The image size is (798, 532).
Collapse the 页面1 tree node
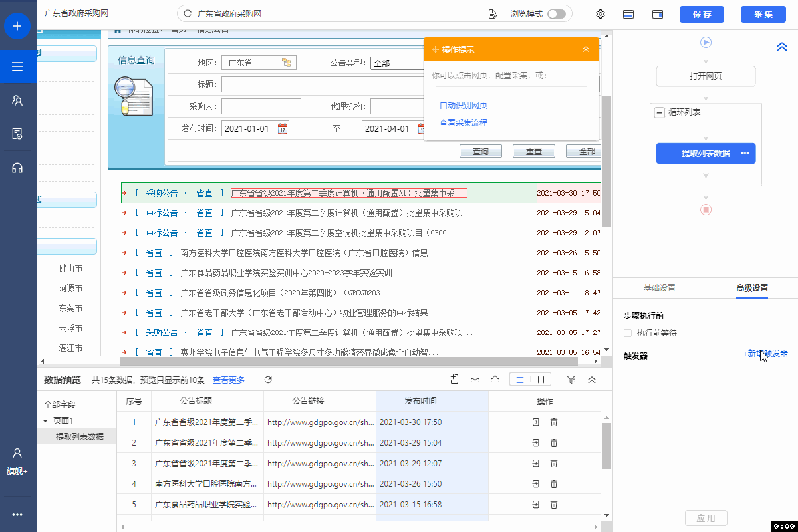pyautogui.click(x=45, y=421)
